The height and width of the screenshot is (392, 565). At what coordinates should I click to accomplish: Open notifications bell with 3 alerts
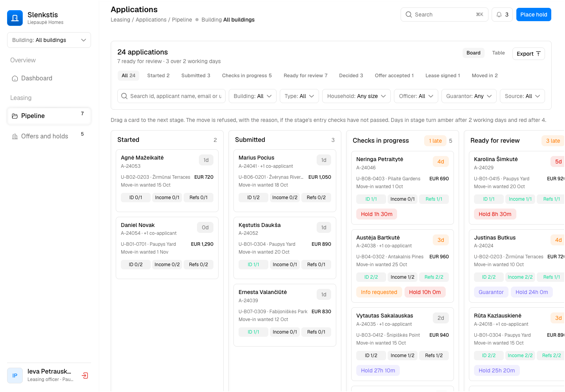coord(502,15)
